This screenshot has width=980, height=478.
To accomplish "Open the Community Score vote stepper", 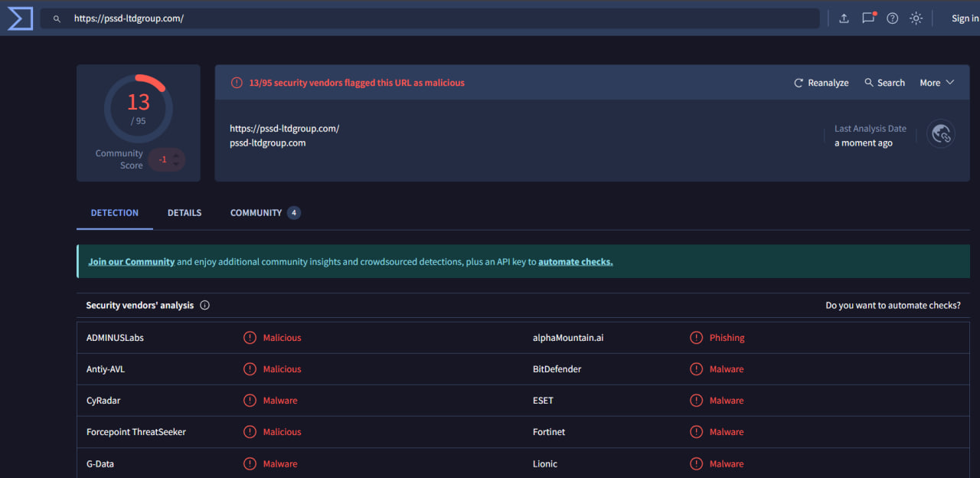I will tap(167, 159).
